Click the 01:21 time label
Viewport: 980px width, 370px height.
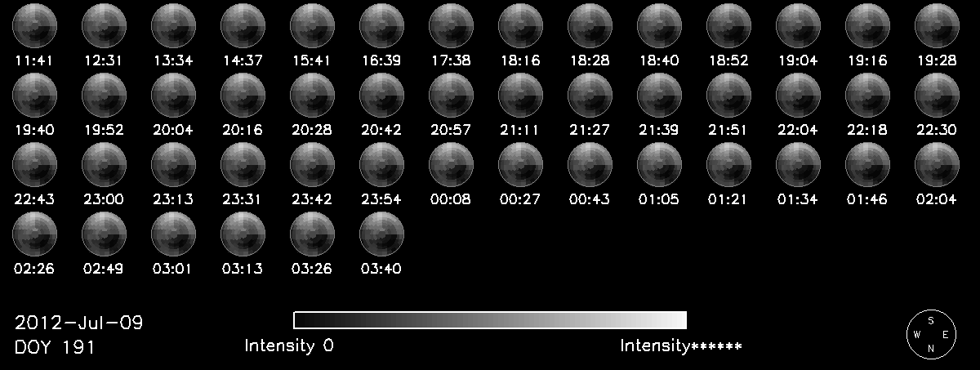728,198
